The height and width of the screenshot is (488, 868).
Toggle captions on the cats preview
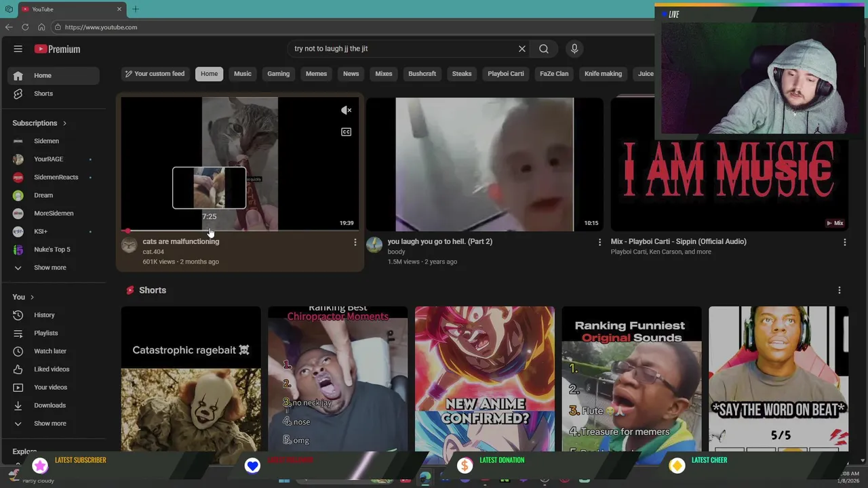[346, 132]
